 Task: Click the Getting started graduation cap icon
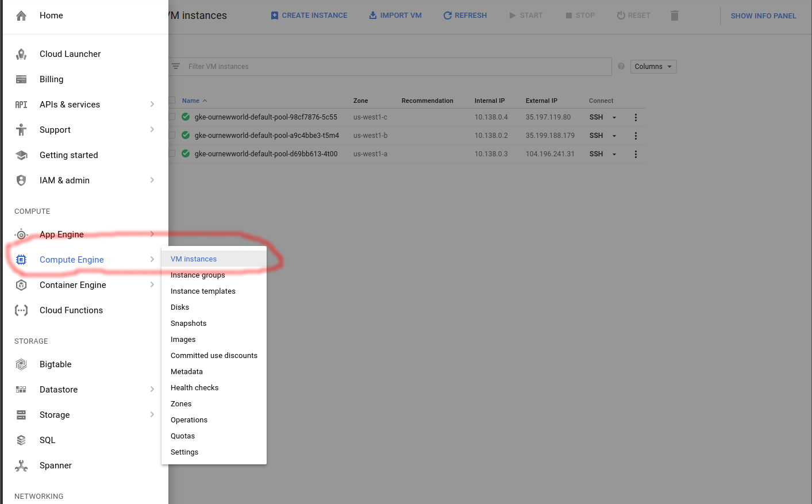(x=21, y=155)
